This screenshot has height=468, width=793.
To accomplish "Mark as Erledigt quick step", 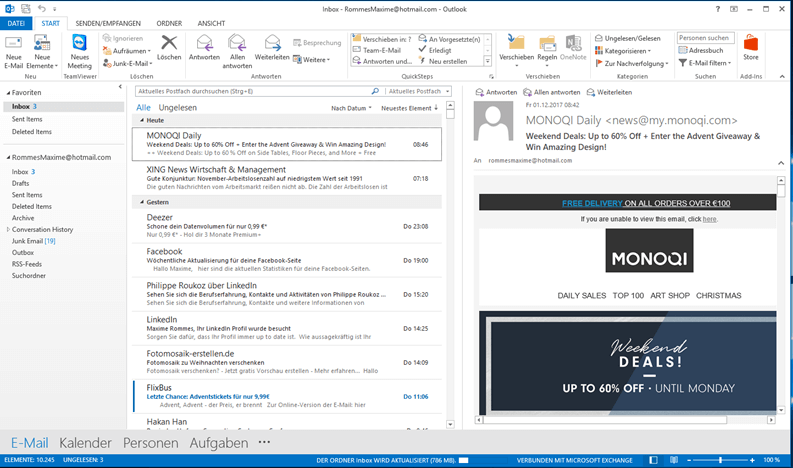I will pos(435,50).
